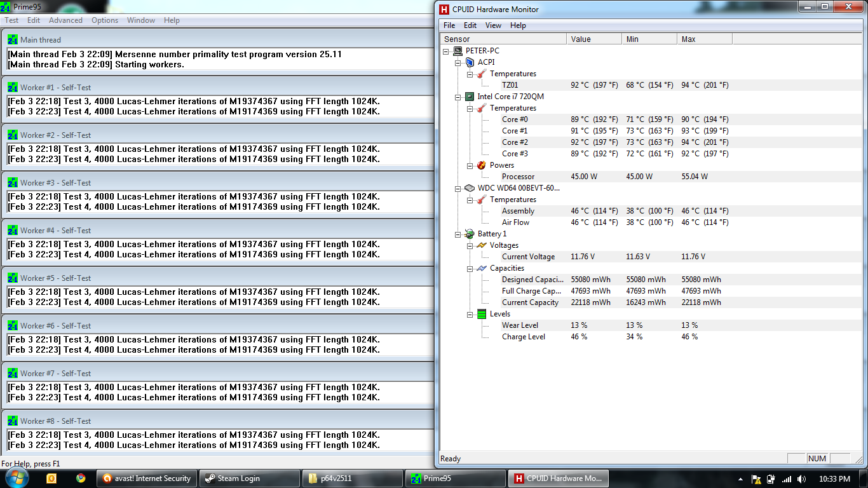The width and height of the screenshot is (868, 488).
Task: Open the Advanced menu in Prime95
Action: (x=65, y=20)
